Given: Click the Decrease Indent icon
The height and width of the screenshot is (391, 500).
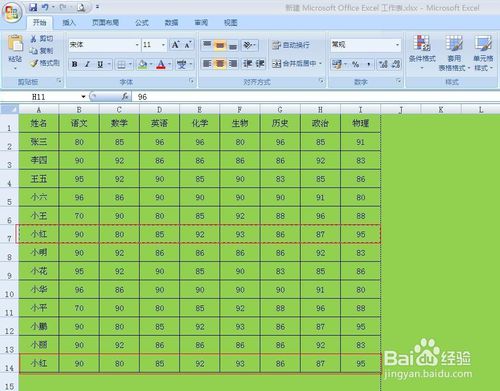Looking at the screenshot, I should click(247, 63).
